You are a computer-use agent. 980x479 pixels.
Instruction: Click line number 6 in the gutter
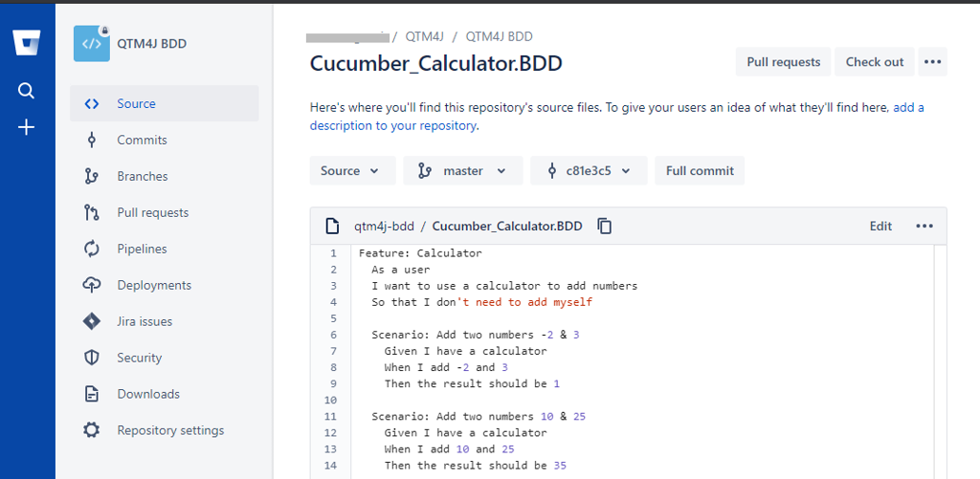click(333, 335)
